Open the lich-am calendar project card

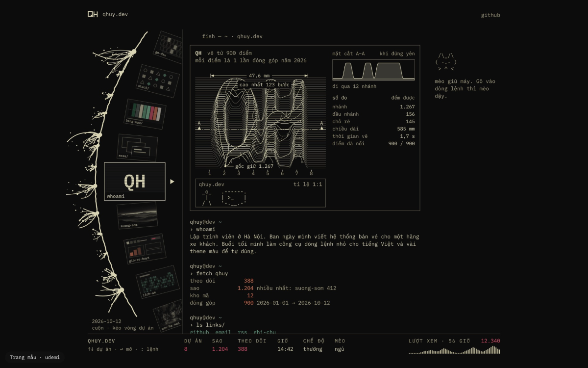(158, 282)
